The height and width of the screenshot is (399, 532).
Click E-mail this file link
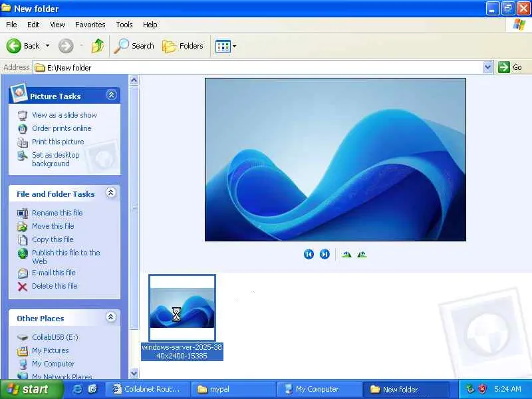[x=54, y=273]
